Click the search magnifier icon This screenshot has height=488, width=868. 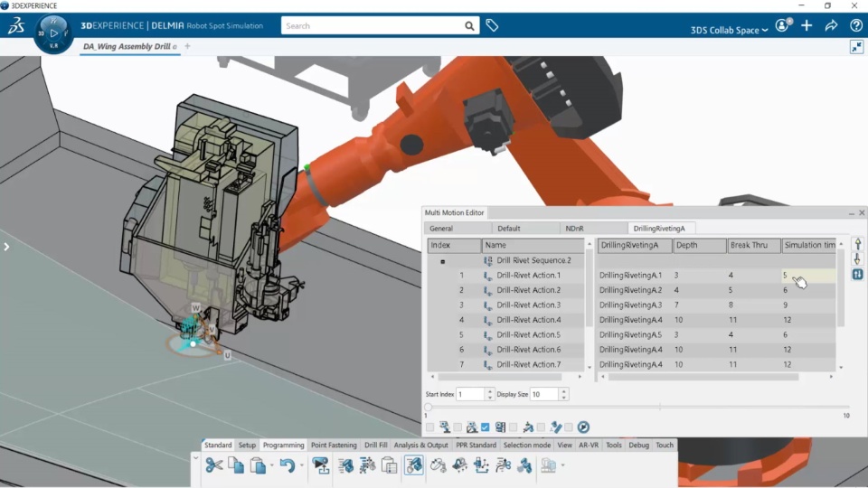tap(469, 26)
